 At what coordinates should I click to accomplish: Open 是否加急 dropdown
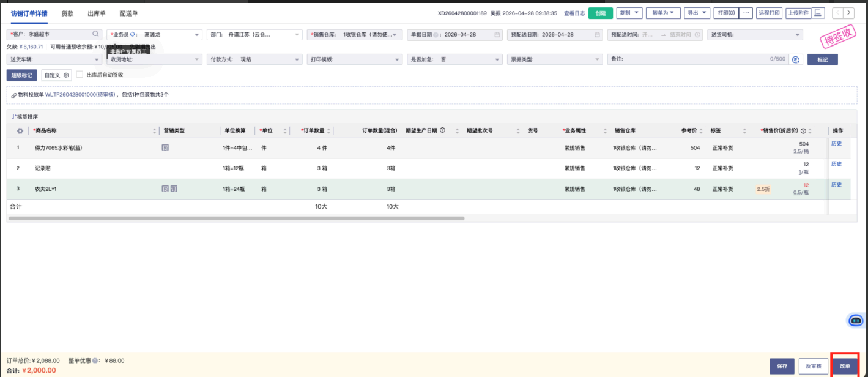pos(454,59)
